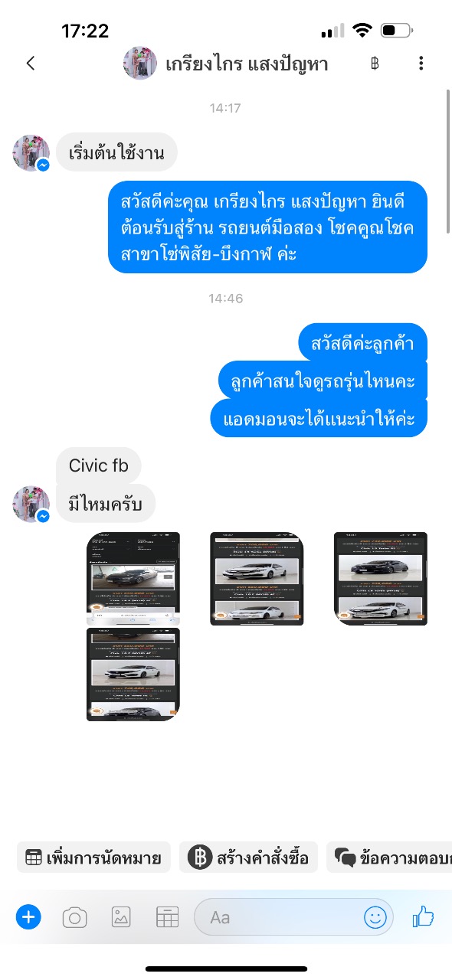The height and width of the screenshot is (980, 452).
Task: Open the blue plus attachments icon
Action: click(x=28, y=916)
